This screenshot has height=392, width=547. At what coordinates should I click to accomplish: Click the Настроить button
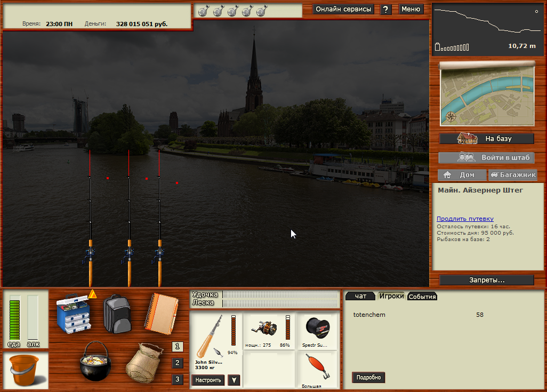click(208, 380)
